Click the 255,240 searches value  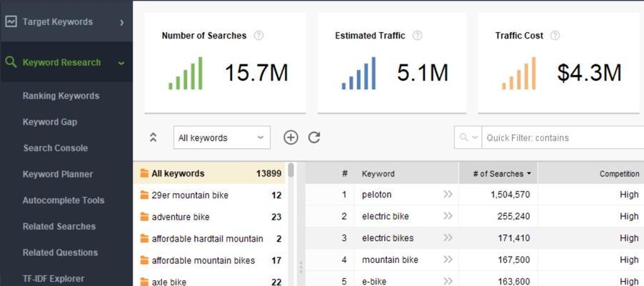point(513,216)
